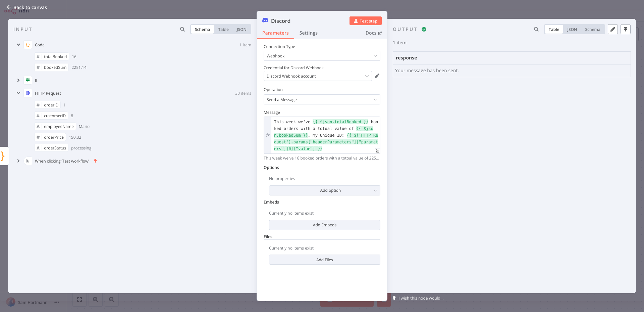Click the response column header
This screenshot has width=644, height=312.
click(x=512, y=58)
